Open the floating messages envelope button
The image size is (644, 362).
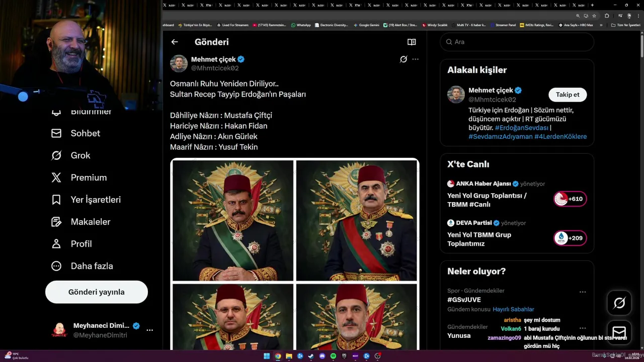(x=619, y=332)
